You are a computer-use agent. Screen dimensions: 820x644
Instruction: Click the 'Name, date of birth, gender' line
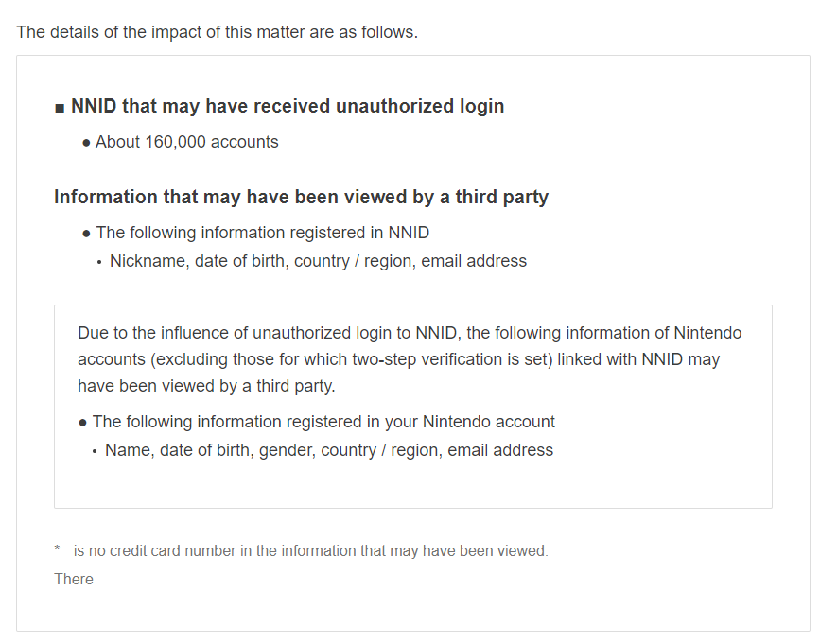coord(329,450)
